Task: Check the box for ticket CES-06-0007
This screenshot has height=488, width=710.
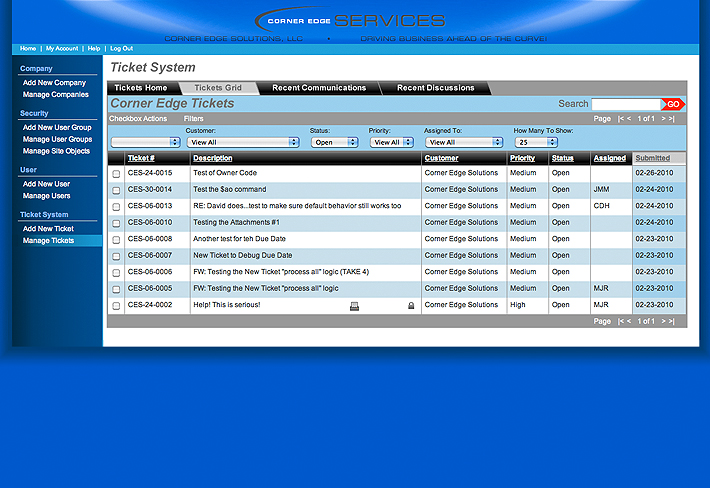Action: tap(116, 256)
